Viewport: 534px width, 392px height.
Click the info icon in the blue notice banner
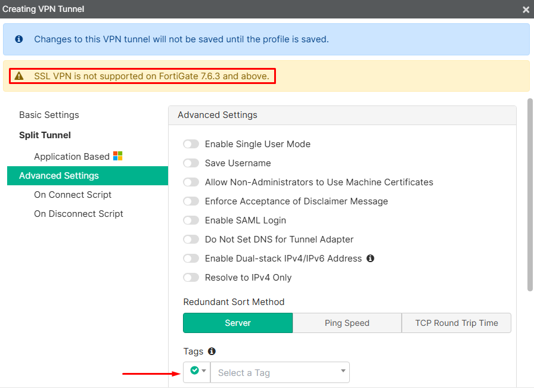point(18,39)
